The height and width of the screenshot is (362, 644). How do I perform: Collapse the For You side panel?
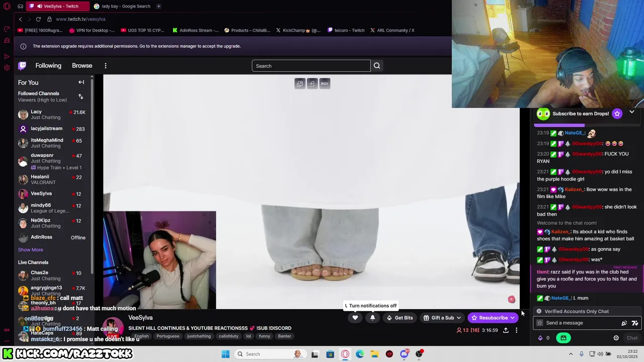pos(81,82)
